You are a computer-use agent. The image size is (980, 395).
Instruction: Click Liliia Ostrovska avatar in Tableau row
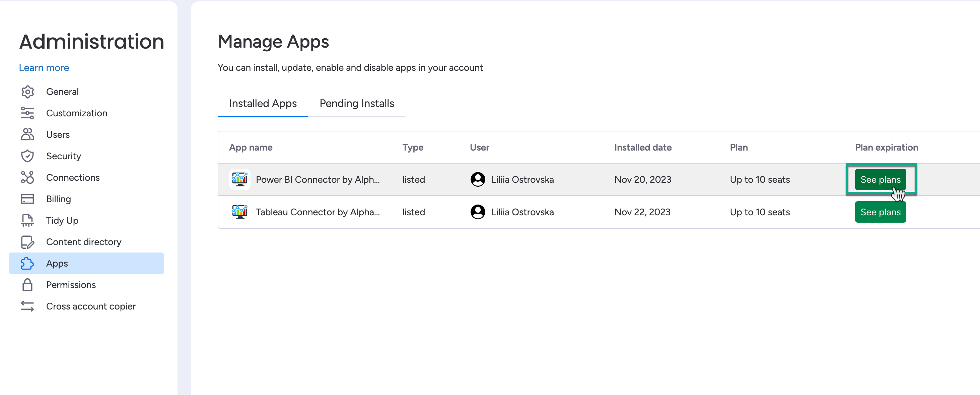(478, 212)
